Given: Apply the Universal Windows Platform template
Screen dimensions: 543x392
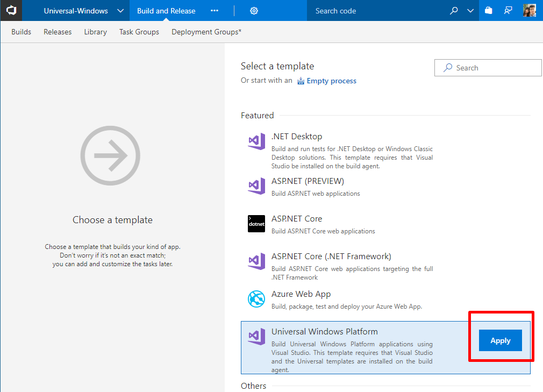Looking at the screenshot, I should point(501,340).
